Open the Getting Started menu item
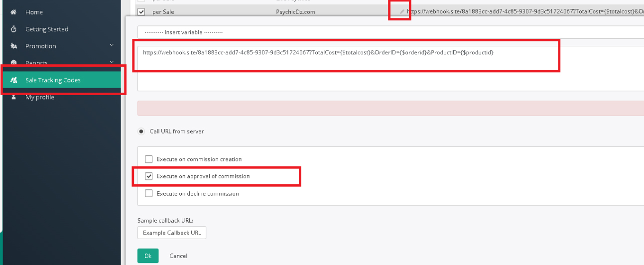 pos(47,29)
